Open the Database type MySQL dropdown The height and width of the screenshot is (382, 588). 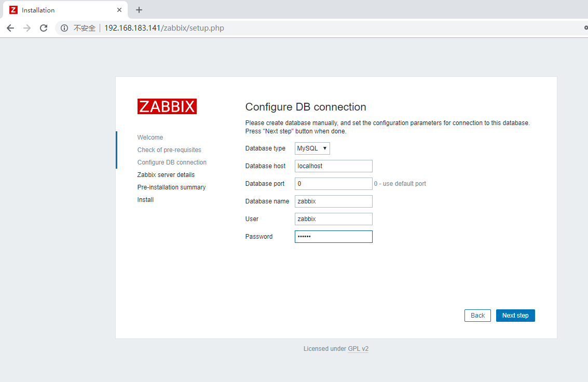coord(312,148)
